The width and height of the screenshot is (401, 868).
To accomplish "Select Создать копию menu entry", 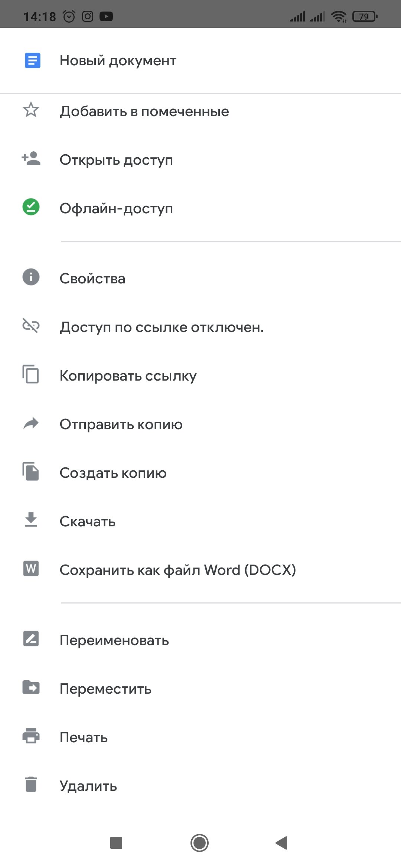I will [200, 473].
